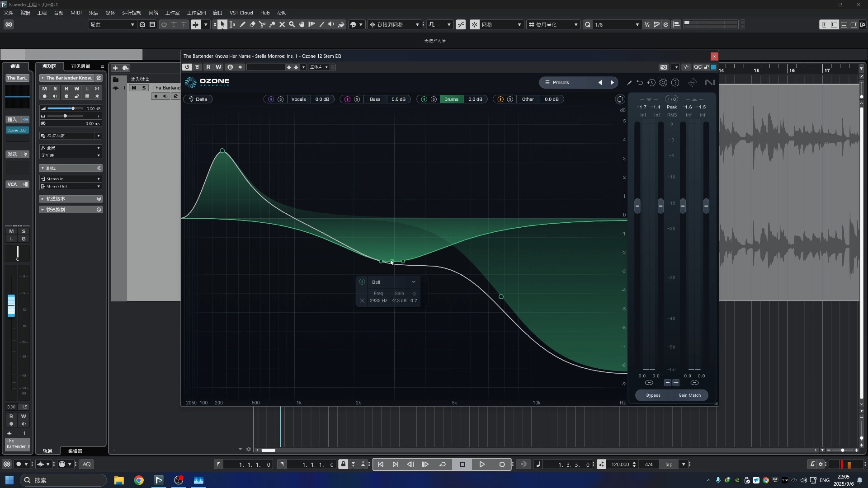Image resolution: width=868 pixels, height=488 pixels.
Task: Switch to the 编辑器 tab
Action: 75,451
